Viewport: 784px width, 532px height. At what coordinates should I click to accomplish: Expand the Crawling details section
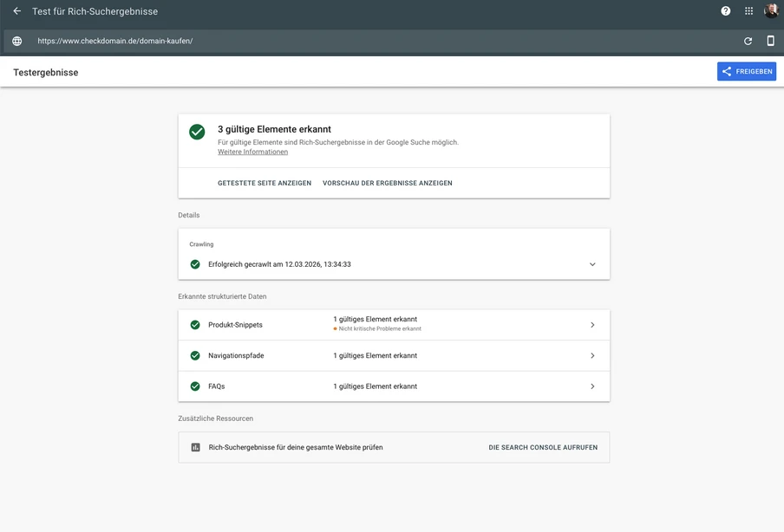pyautogui.click(x=592, y=263)
